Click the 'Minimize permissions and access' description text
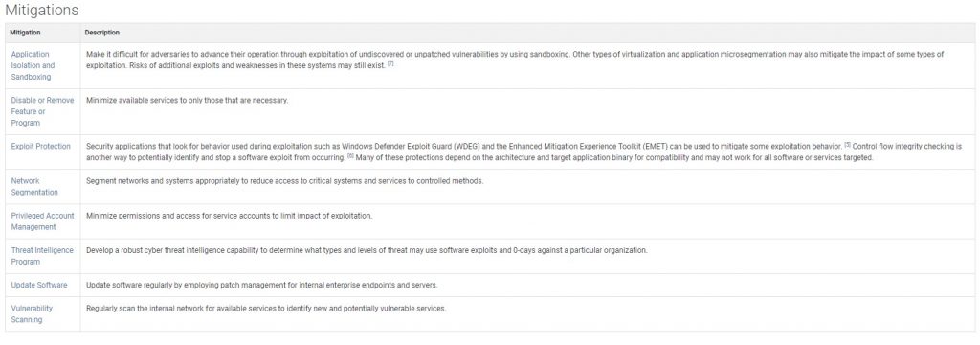Screen dimensions: 980x345 coord(230,216)
